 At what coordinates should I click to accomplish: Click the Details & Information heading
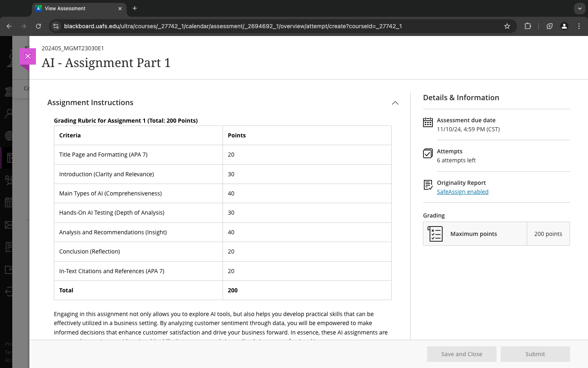tap(461, 98)
